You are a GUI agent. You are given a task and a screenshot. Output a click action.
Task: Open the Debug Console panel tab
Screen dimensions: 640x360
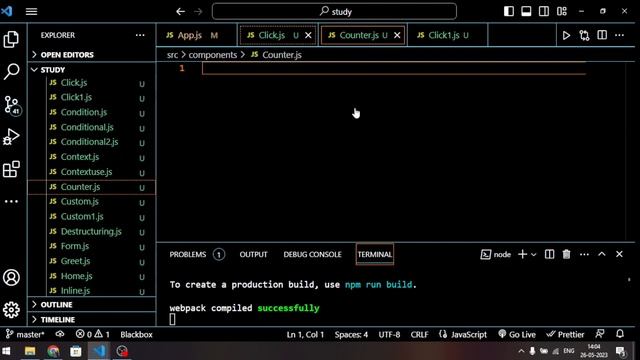tap(312, 255)
